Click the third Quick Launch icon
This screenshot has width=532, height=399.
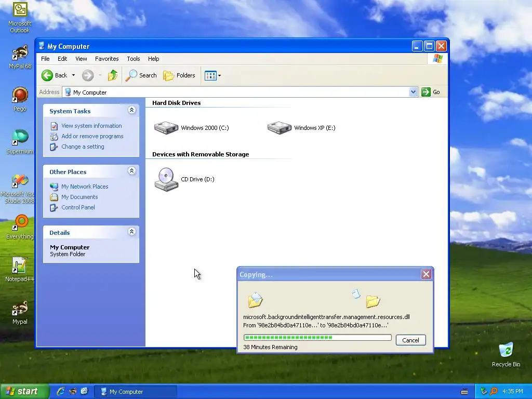(x=85, y=392)
